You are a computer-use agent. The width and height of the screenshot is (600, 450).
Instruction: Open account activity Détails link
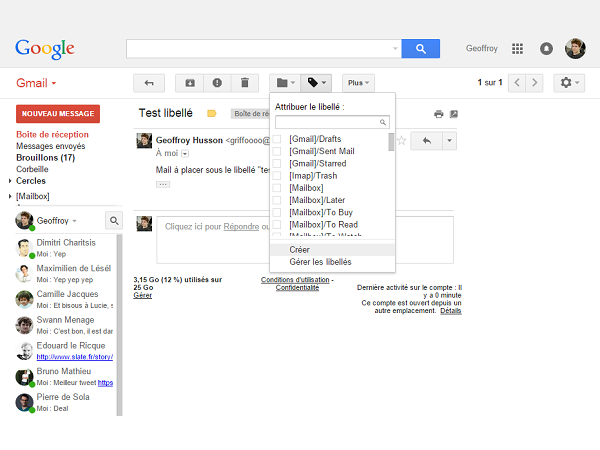tap(451, 310)
